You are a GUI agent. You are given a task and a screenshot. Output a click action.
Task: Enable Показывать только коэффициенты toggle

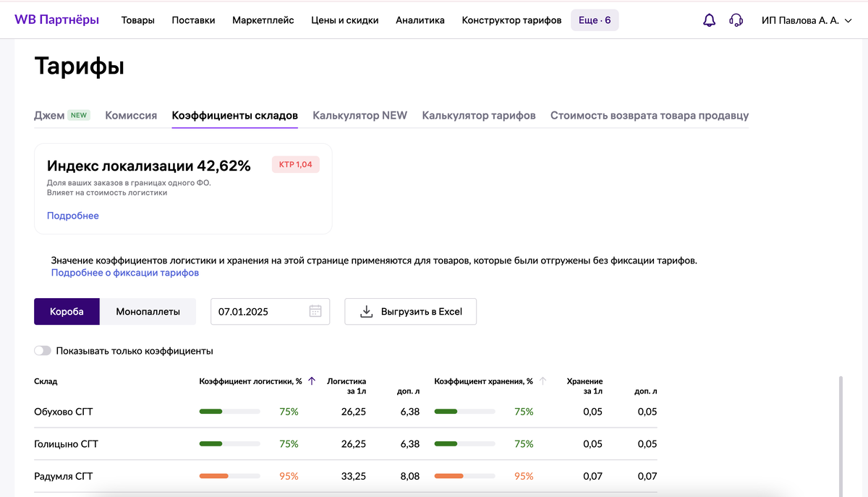click(x=42, y=350)
